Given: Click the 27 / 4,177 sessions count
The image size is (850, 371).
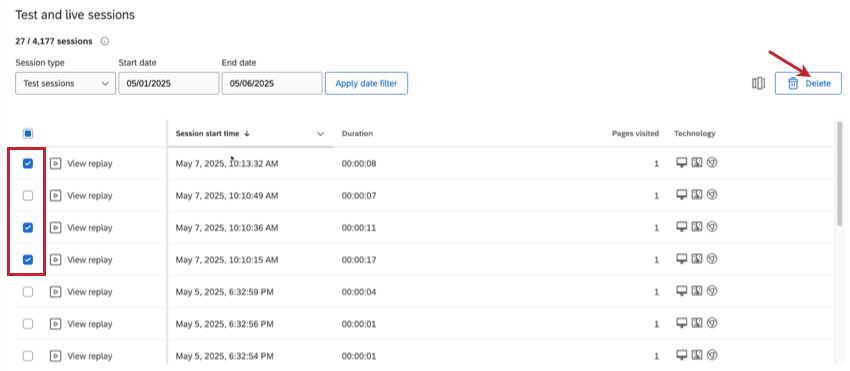Looking at the screenshot, I should (54, 41).
